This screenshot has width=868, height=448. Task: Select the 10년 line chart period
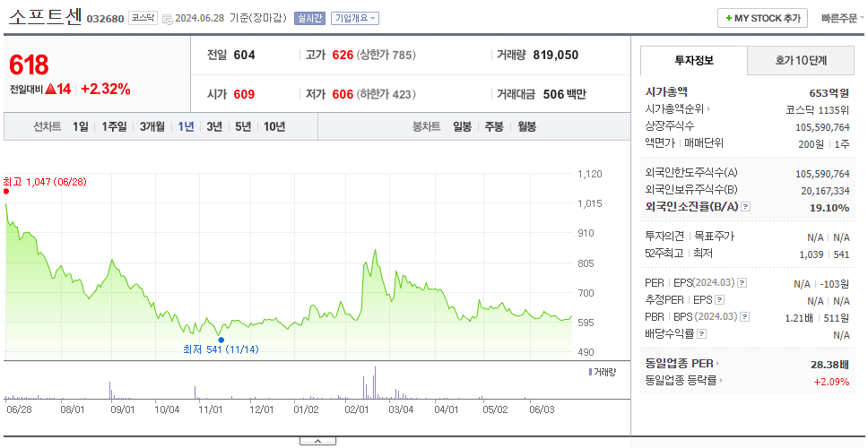[274, 126]
